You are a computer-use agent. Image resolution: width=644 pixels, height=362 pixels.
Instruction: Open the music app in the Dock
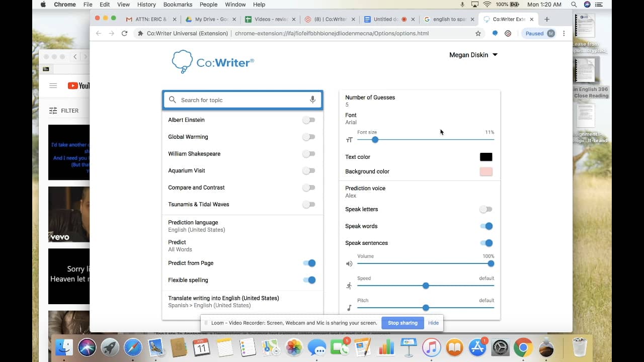point(431,347)
